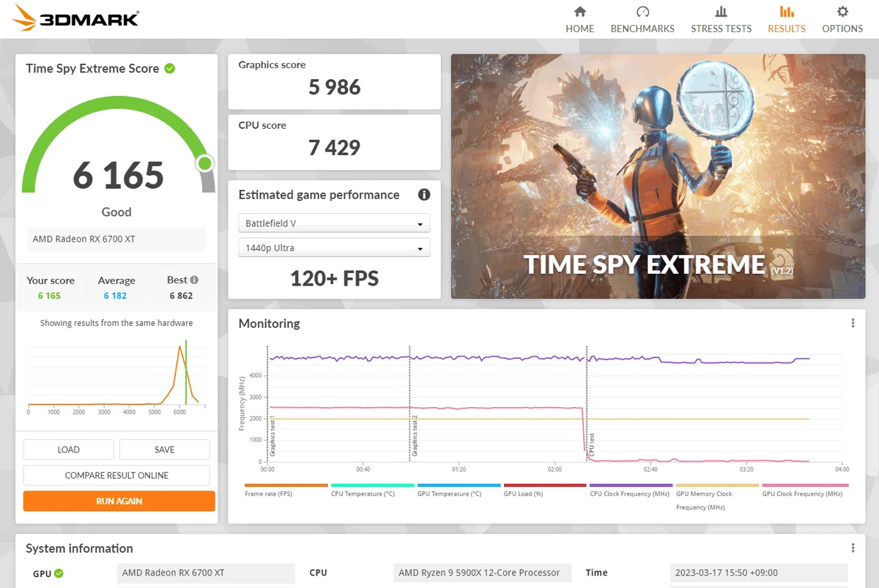Click the Benchmarks gauge icon
This screenshot has height=588, width=879.
(642, 12)
